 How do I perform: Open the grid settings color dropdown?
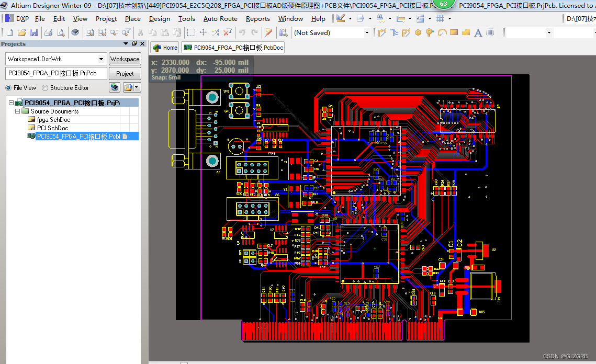coord(449,18)
